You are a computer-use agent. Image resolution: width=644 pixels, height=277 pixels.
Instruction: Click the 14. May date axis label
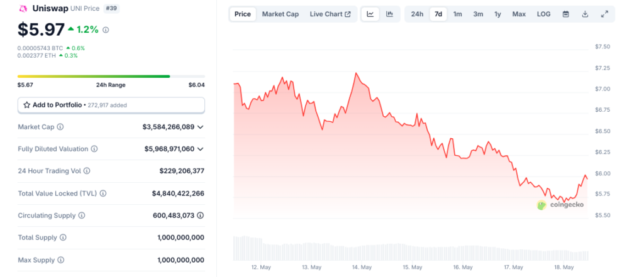[362, 267]
